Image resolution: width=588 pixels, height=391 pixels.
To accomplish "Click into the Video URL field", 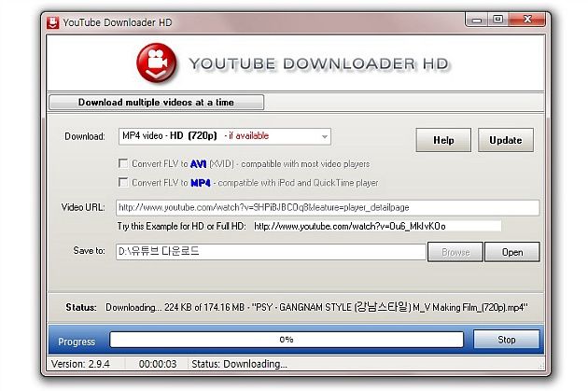I will coord(328,208).
